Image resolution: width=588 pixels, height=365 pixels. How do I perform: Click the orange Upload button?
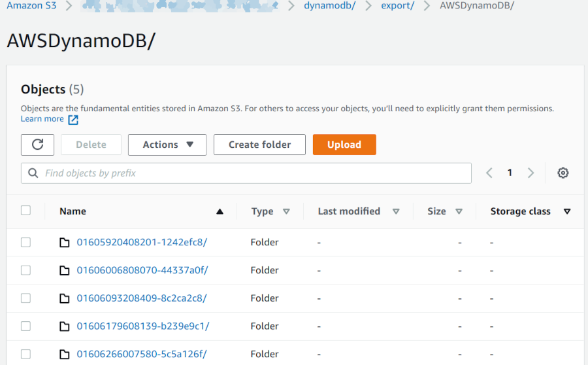coord(344,145)
